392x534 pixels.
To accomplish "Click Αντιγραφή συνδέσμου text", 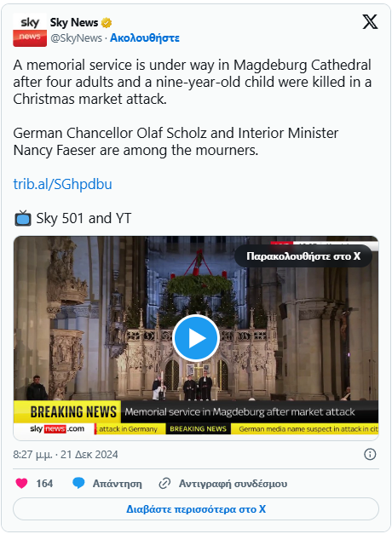I will pos(233,484).
